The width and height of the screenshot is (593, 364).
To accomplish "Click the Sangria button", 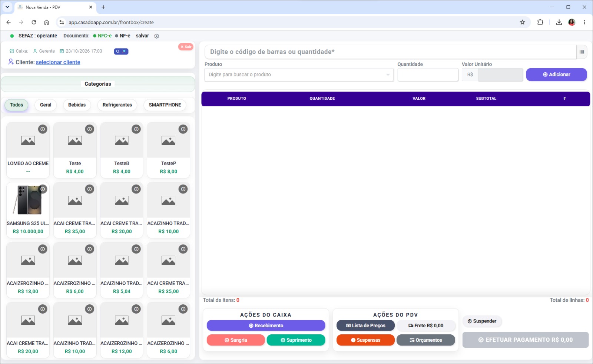I will [x=236, y=340].
